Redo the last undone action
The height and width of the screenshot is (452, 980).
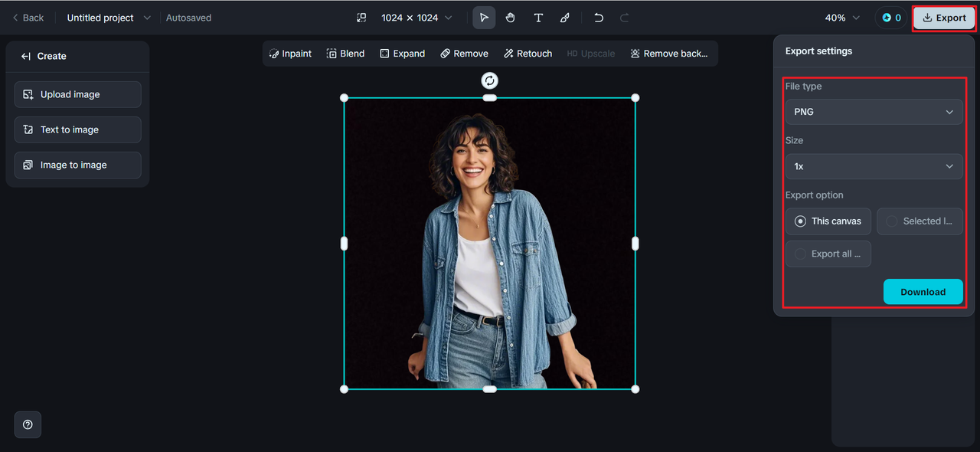click(625, 18)
